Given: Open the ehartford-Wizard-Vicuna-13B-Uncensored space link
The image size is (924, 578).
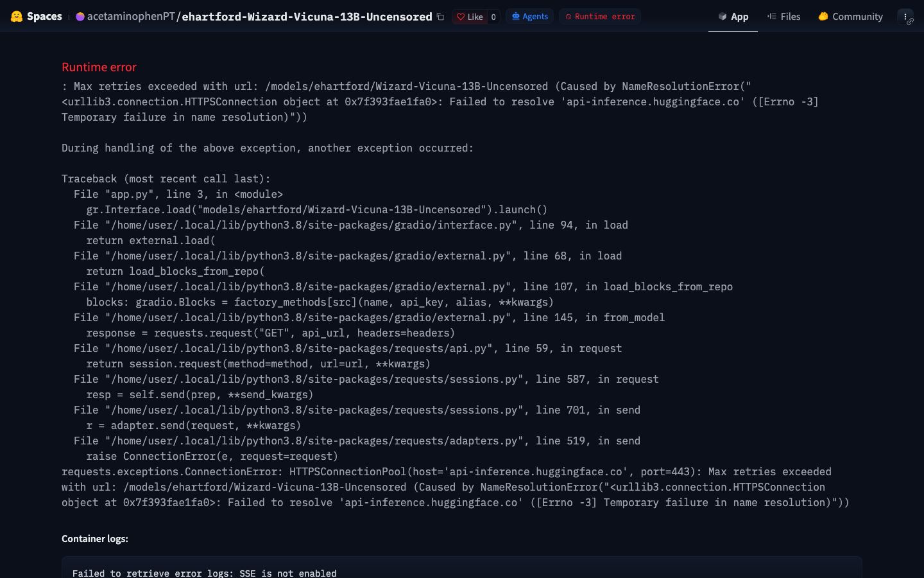Looking at the screenshot, I should click(307, 17).
